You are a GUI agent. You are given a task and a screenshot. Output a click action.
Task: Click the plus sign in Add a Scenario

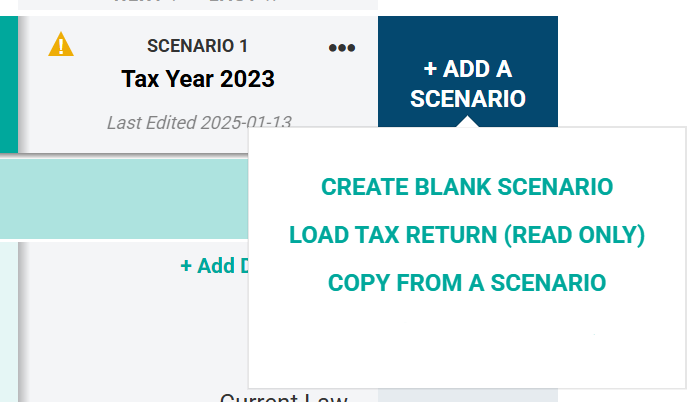(x=431, y=70)
